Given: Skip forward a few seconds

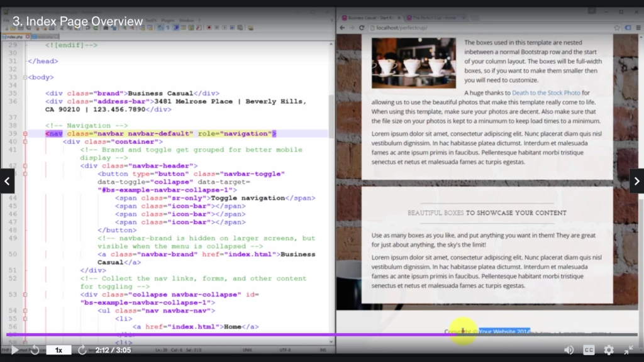Looking at the screenshot, I should (82, 350).
